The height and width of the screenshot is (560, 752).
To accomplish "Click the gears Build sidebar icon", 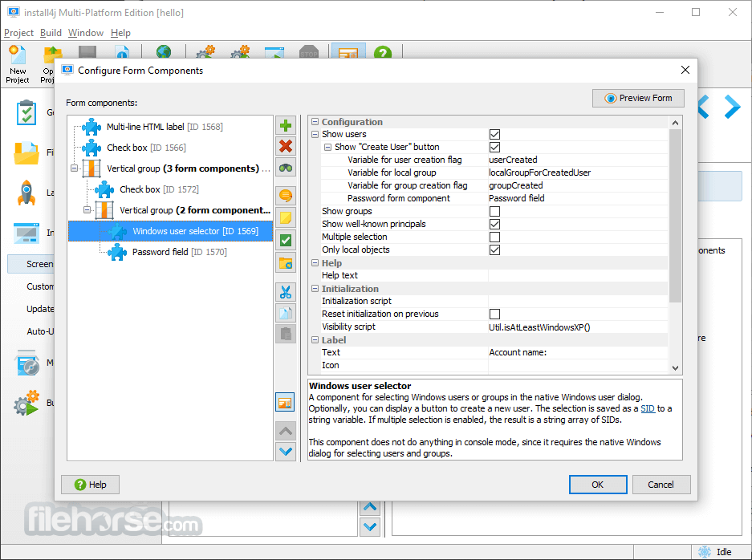I will 26,403.
